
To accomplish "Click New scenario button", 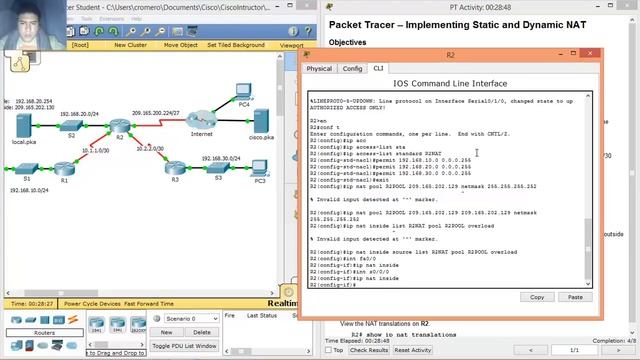I will click(x=166, y=332).
